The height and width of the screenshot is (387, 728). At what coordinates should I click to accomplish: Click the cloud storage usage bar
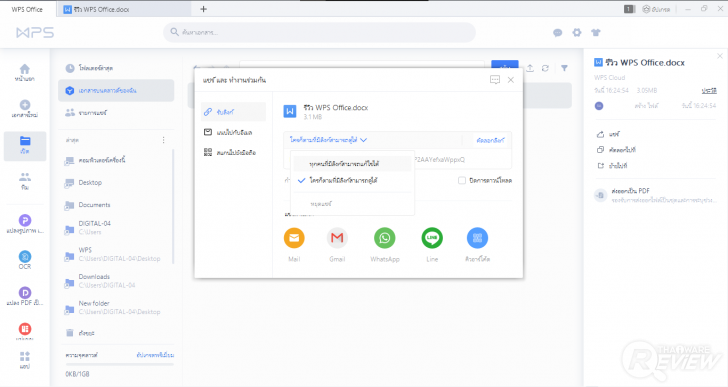point(119,365)
